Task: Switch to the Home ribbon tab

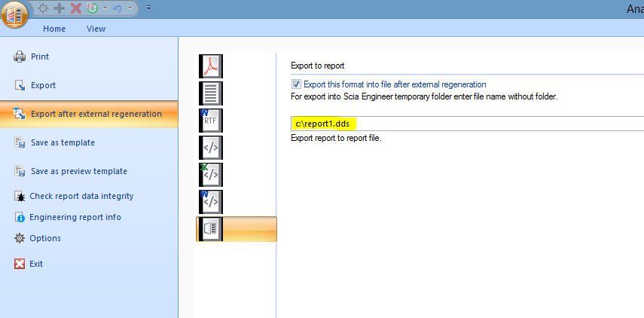Action: tap(54, 29)
